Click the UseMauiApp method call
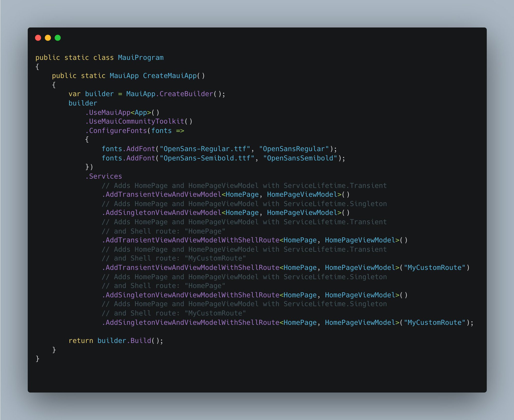514x420 pixels. click(x=110, y=112)
